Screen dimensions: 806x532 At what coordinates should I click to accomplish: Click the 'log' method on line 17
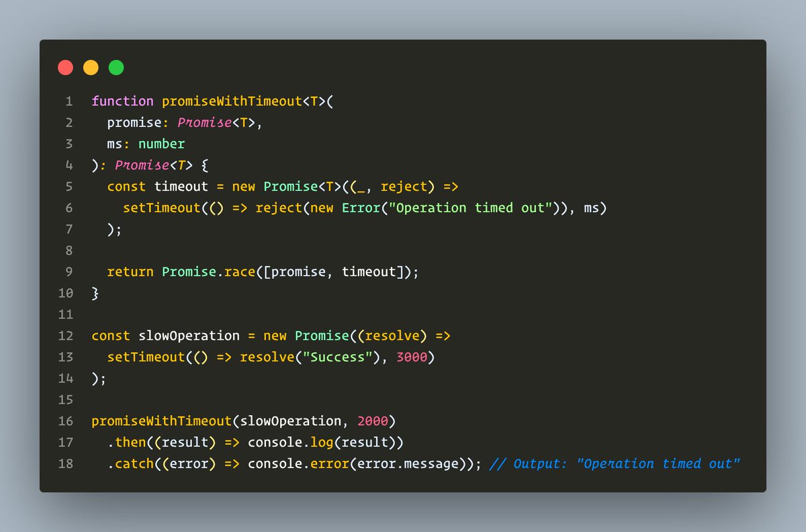click(x=322, y=443)
